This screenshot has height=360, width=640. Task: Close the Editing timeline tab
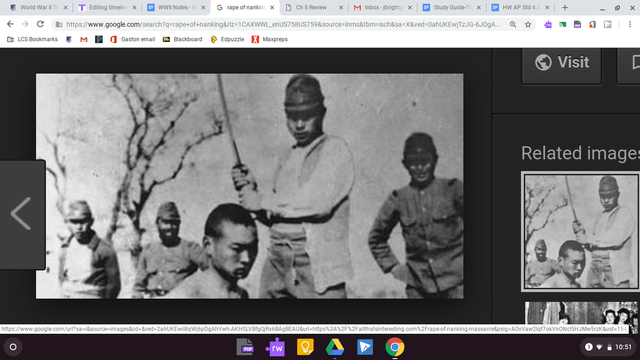134,7
